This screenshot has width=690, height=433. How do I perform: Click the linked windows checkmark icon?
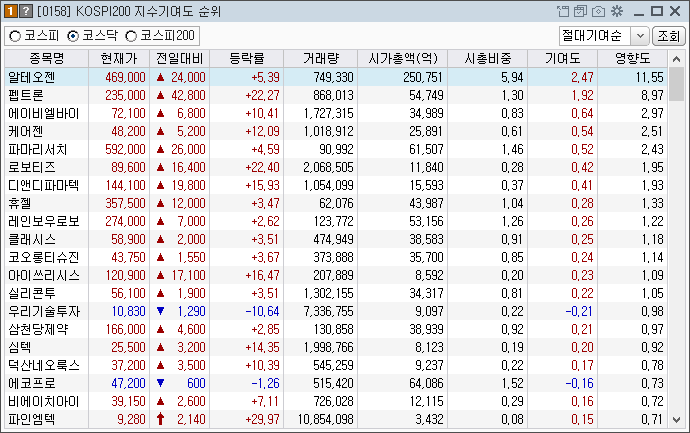tap(580, 11)
